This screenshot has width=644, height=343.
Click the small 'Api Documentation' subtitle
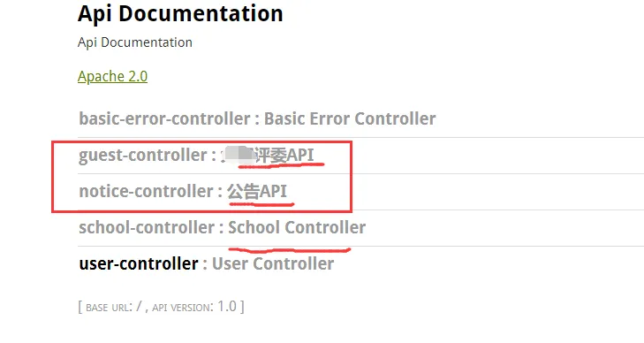click(134, 42)
